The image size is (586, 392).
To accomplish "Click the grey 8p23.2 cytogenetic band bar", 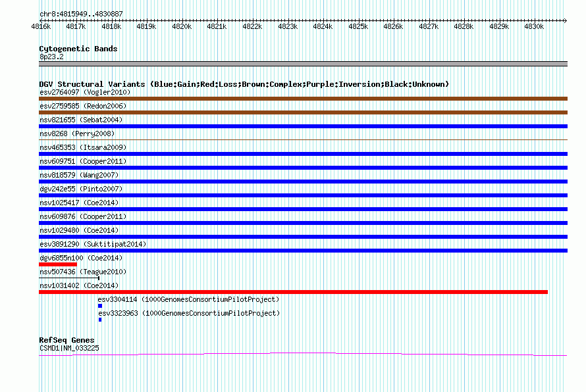I will pyautogui.click(x=303, y=64).
